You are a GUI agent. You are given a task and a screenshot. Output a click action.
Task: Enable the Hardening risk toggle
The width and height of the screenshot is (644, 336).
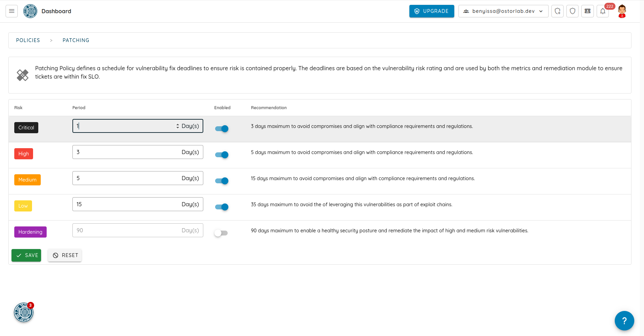(221, 233)
